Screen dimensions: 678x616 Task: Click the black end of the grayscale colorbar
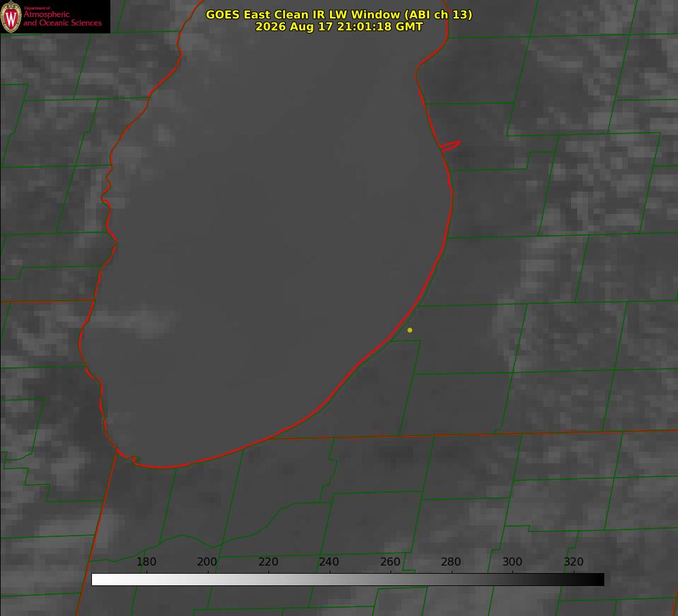click(597, 580)
